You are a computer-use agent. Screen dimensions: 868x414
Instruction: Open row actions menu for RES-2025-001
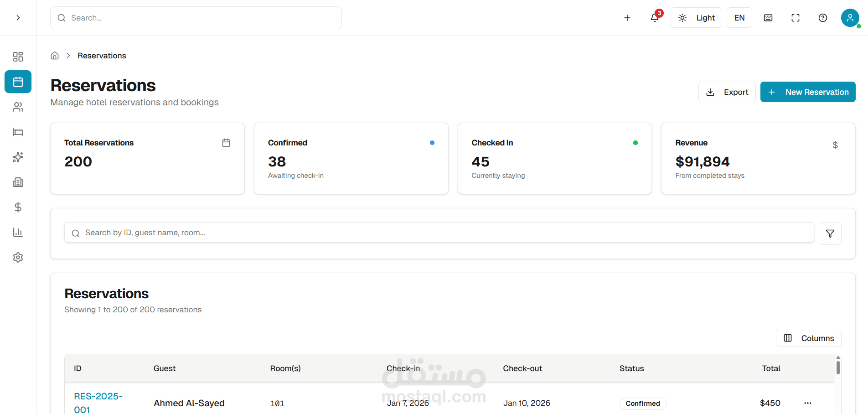pyautogui.click(x=808, y=403)
